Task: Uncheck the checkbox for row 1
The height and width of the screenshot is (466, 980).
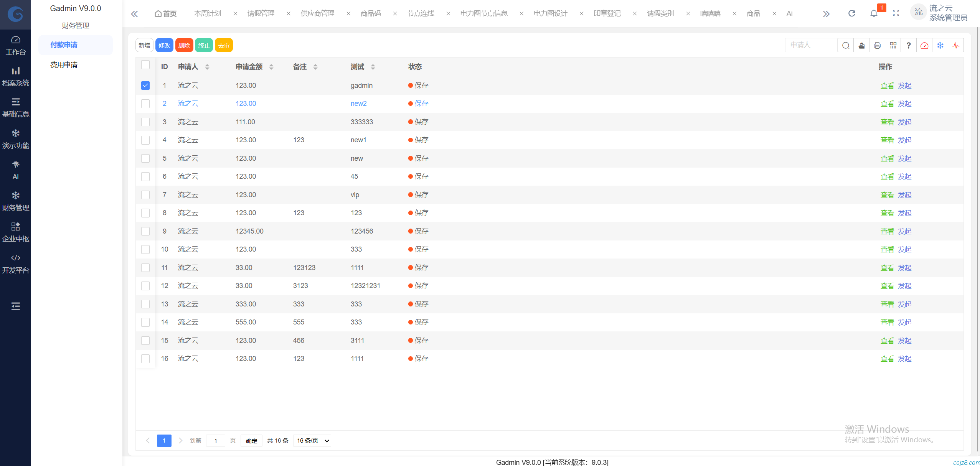Action: coord(145,85)
